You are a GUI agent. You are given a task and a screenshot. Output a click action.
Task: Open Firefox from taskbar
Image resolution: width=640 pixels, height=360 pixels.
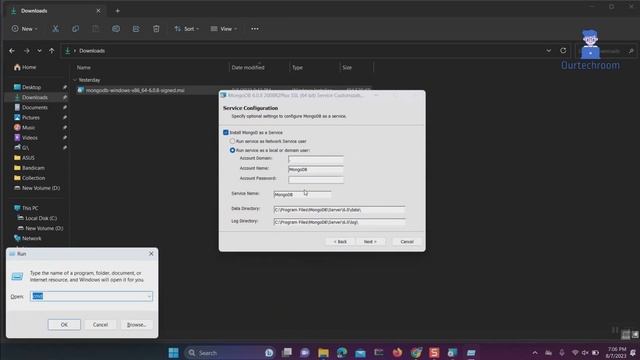tap(397, 353)
